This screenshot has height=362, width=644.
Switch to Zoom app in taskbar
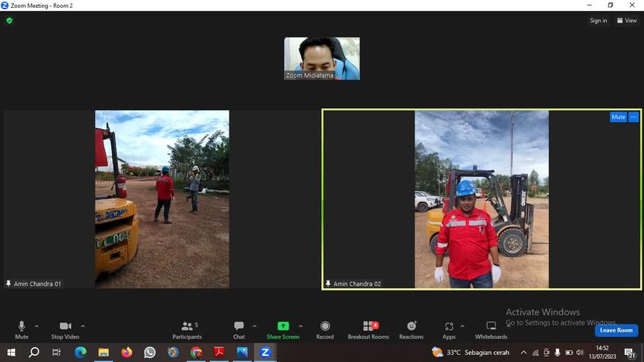coord(265,352)
